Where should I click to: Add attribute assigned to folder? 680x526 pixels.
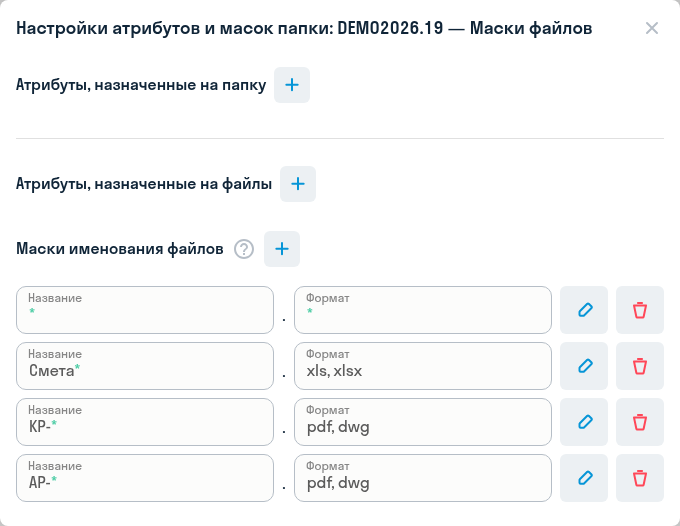tap(292, 85)
